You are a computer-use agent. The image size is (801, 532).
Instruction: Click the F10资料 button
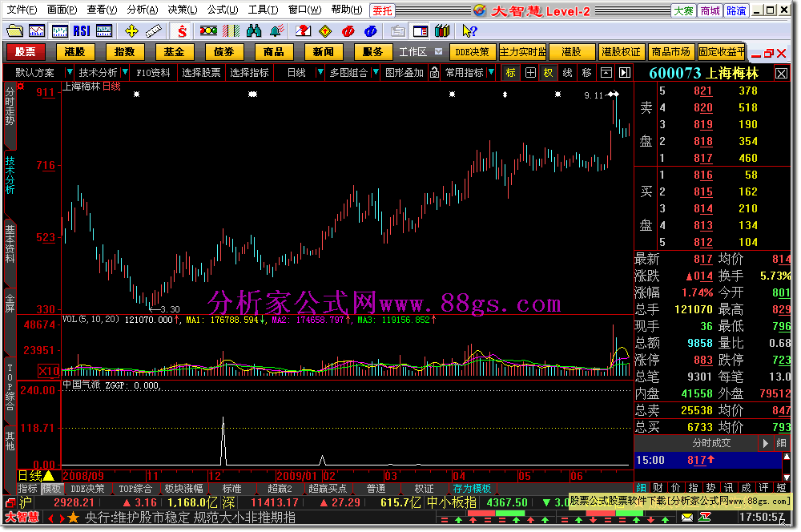click(x=153, y=73)
